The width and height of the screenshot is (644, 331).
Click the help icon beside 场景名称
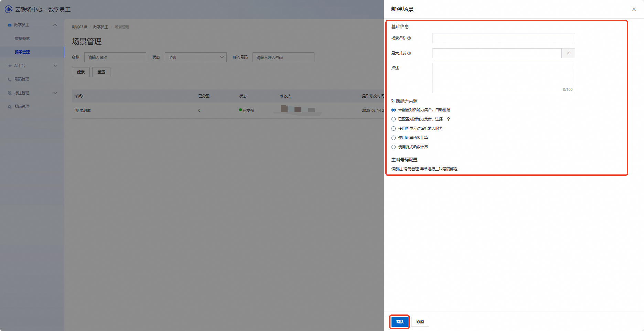pos(409,38)
